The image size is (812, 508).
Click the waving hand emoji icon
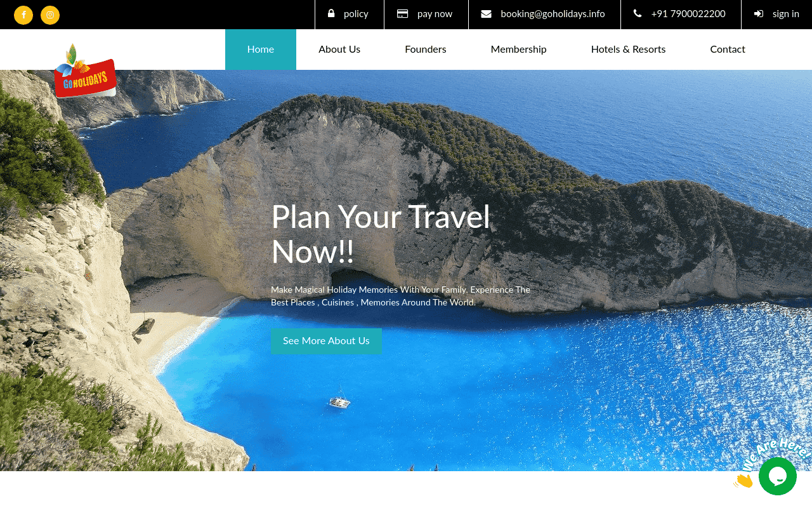(x=743, y=481)
